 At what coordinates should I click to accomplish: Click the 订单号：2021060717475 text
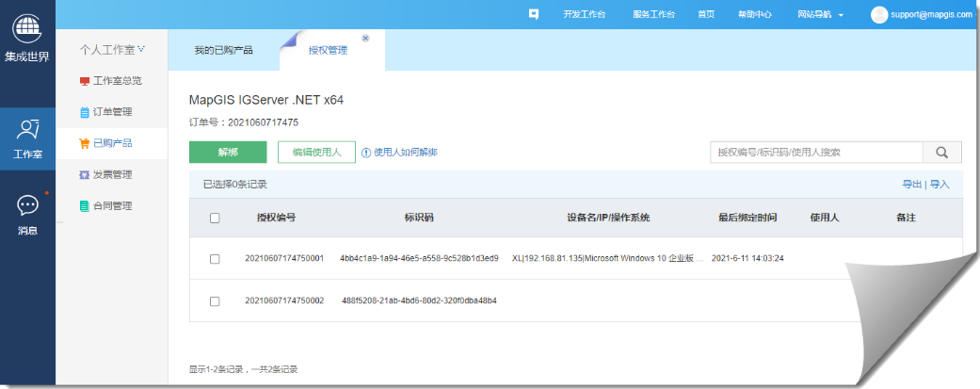tap(244, 122)
